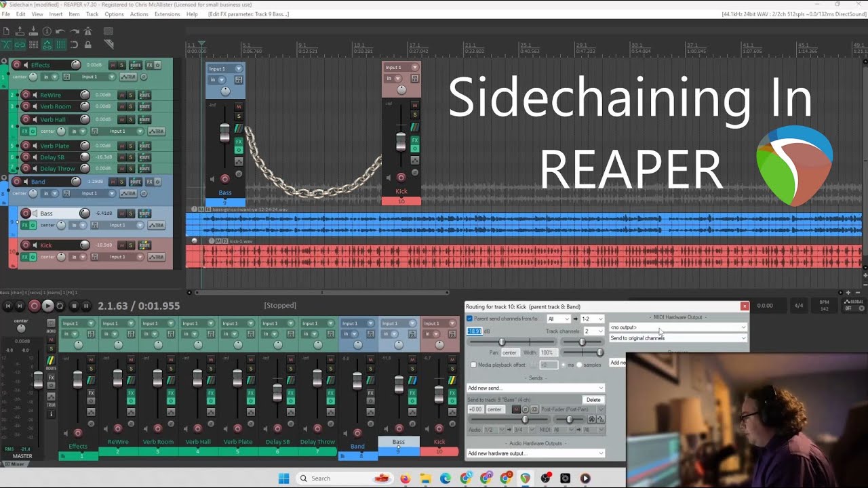Open the Add new send dropdown

point(536,388)
